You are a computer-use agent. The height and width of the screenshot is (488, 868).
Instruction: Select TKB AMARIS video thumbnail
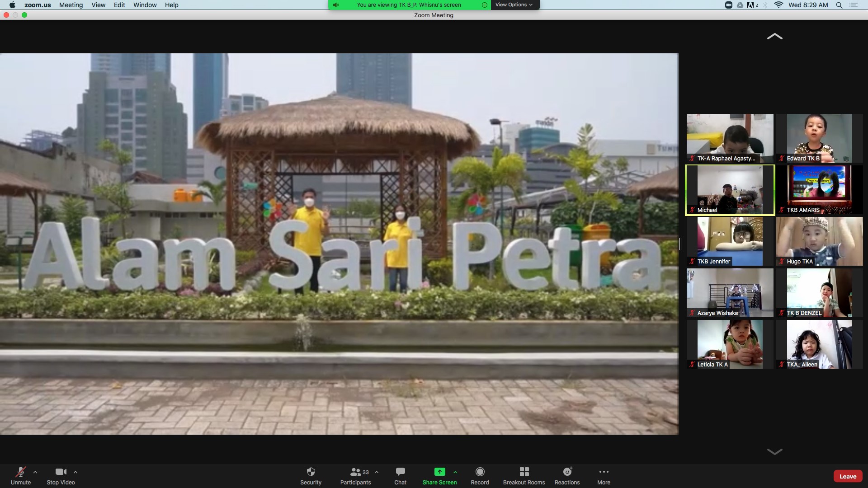819,190
